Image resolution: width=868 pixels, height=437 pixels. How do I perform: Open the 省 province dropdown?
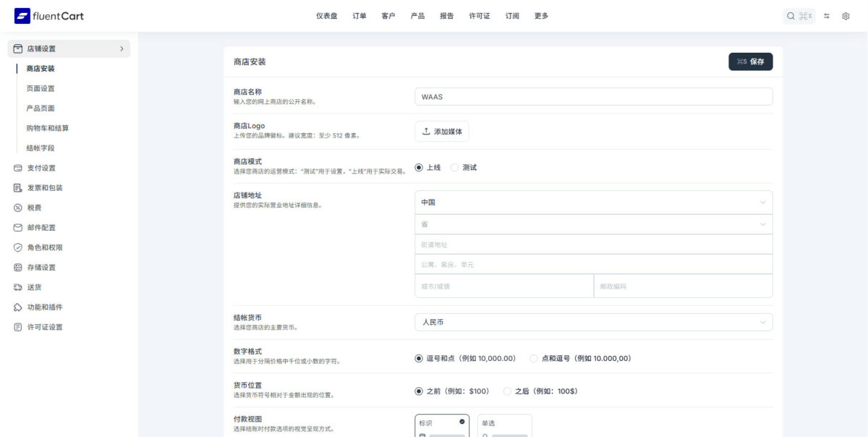pos(593,224)
